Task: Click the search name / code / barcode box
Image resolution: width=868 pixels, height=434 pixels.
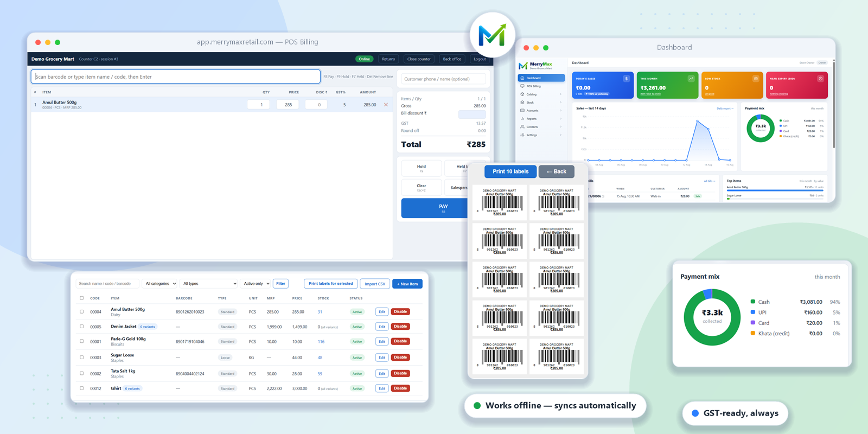Action: [107, 284]
